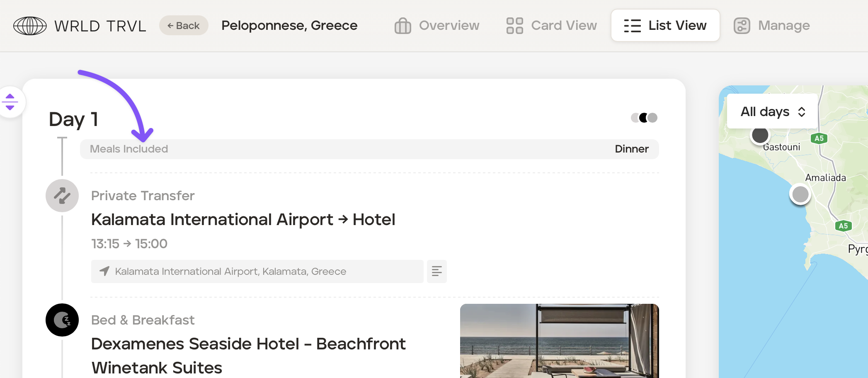Switch to Card View tab
The image size is (868, 378).
pyautogui.click(x=551, y=26)
